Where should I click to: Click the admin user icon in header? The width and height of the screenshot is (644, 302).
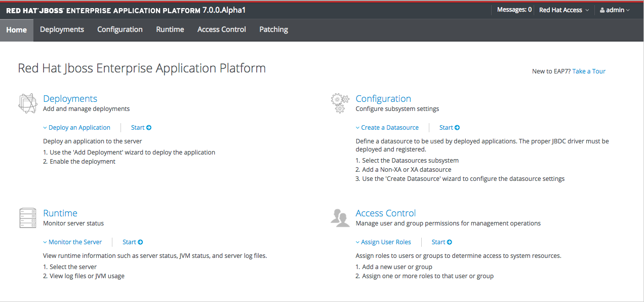pos(602,10)
